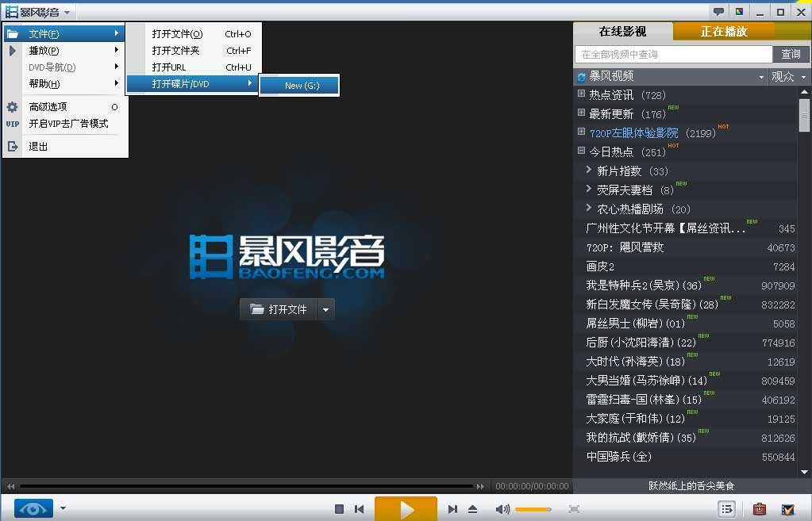Viewport: 812px width, 521px height.
Task: Open movie manager via film-checkmark icon
Action: [x=787, y=508]
